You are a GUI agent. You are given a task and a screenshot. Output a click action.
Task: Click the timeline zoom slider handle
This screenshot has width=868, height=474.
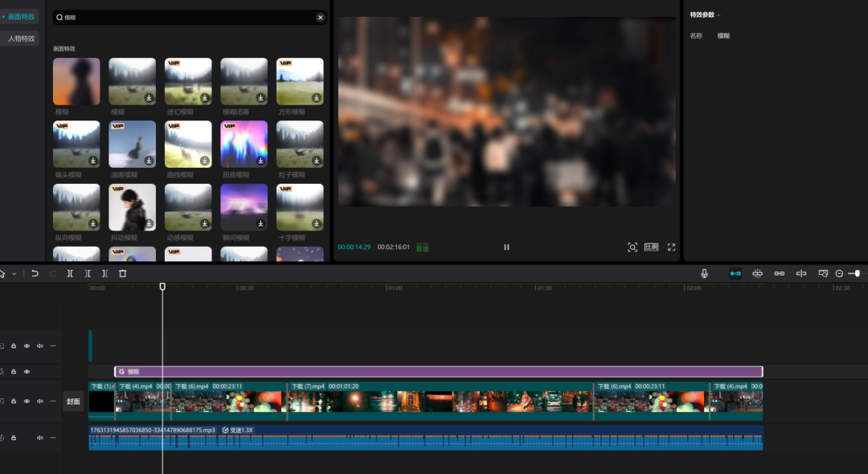(857, 274)
